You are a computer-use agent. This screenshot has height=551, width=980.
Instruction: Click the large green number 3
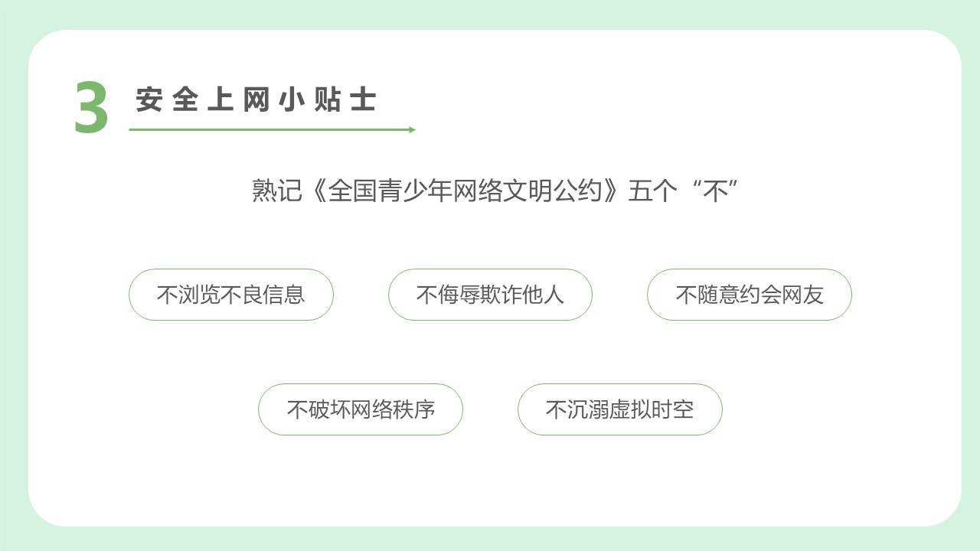pos(92,107)
